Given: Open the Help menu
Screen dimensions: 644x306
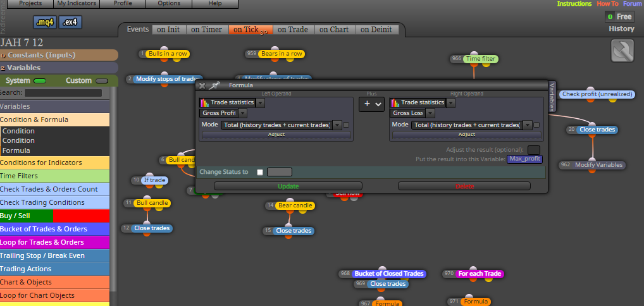Looking at the screenshot, I should pyautogui.click(x=215, y=4).
